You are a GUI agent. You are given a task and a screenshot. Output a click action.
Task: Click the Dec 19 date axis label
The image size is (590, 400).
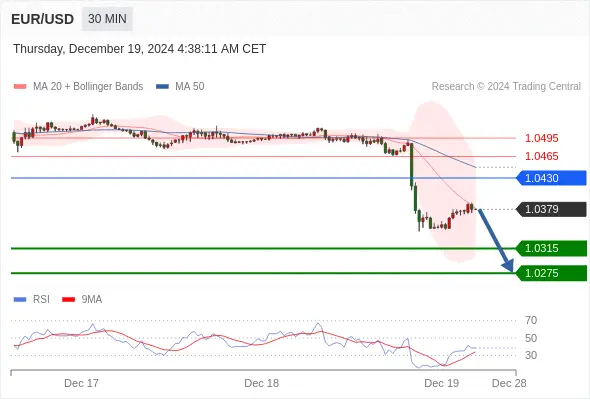pos(441,383)
